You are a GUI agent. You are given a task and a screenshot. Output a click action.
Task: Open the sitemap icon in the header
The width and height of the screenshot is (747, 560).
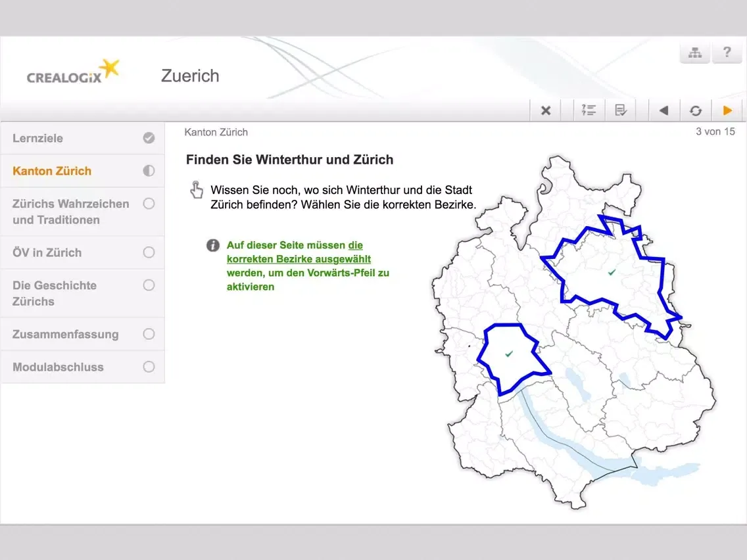[694, 52]
